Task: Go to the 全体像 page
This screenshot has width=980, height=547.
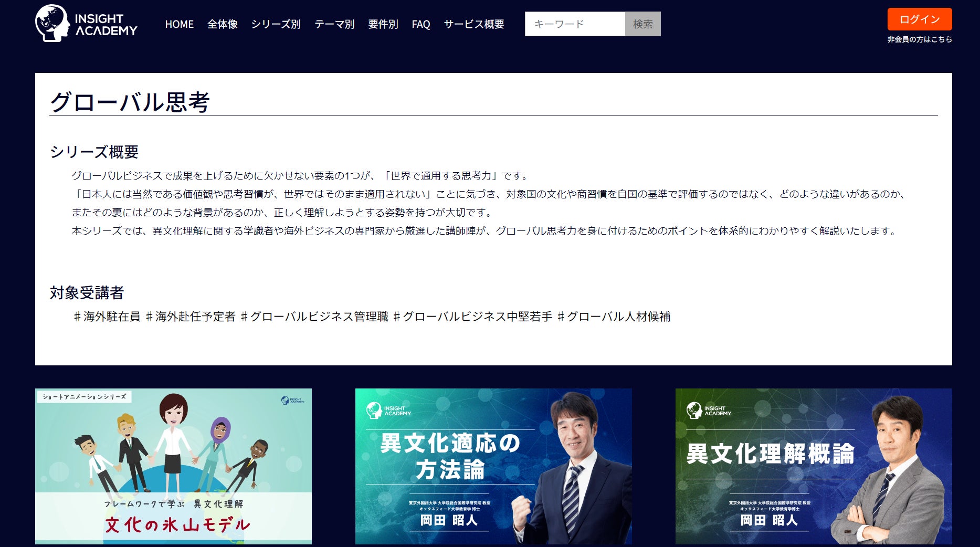Action: (x=223, y=24)
